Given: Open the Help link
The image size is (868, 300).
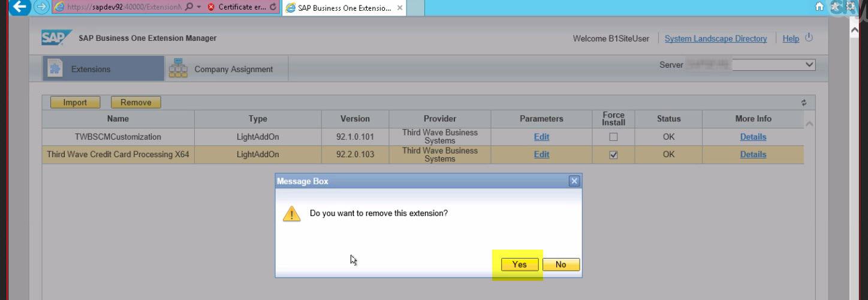Looking at the screenshot, I should tap(791, 38).
